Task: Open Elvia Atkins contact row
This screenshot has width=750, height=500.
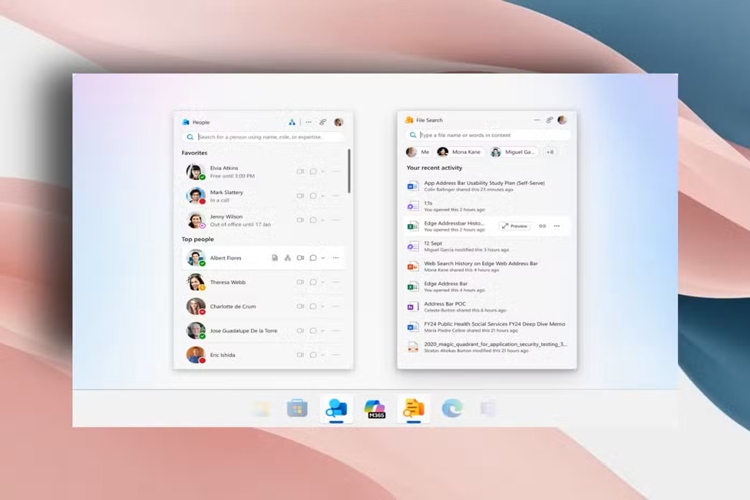Action: click(264, 172)
